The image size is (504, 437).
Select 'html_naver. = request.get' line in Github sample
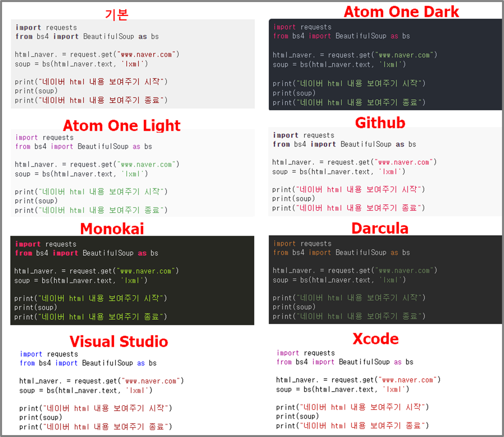[x=355, y=162]
